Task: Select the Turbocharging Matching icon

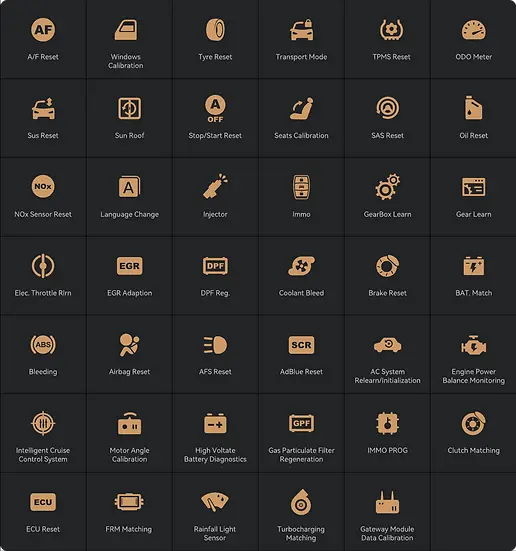Action: click(x=301, y=502)
